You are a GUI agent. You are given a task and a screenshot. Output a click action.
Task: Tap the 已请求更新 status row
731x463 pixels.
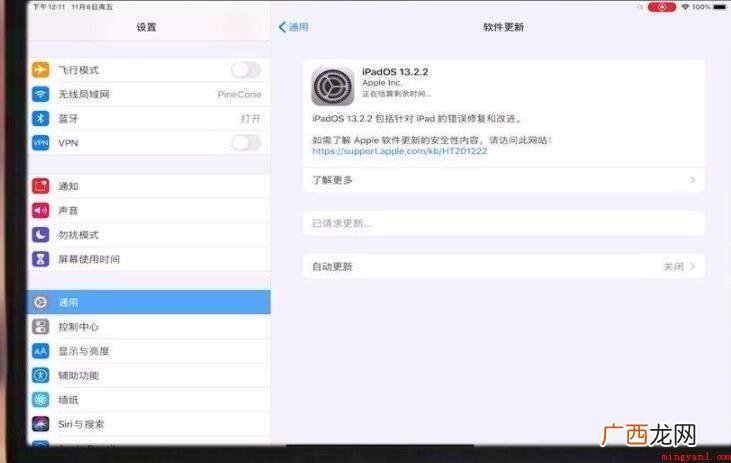503,223
